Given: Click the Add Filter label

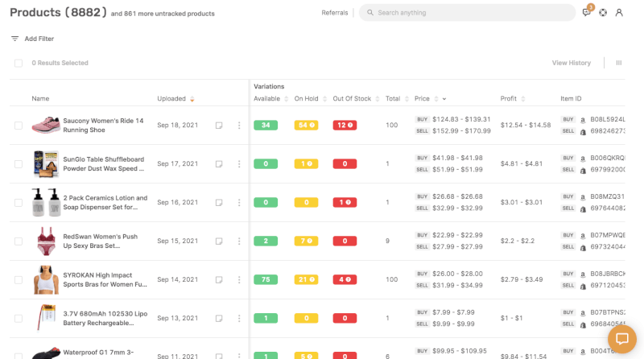Looking at the screenshot, I should pos(39,39).
